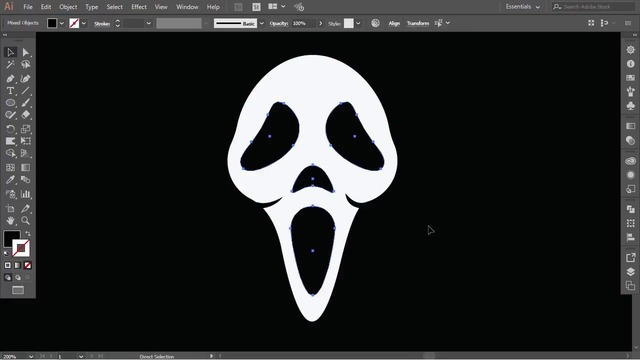The height and width of the screenshot is (360, 640).
Task: Select the Paintbrush tool
Action: point(25,103)
